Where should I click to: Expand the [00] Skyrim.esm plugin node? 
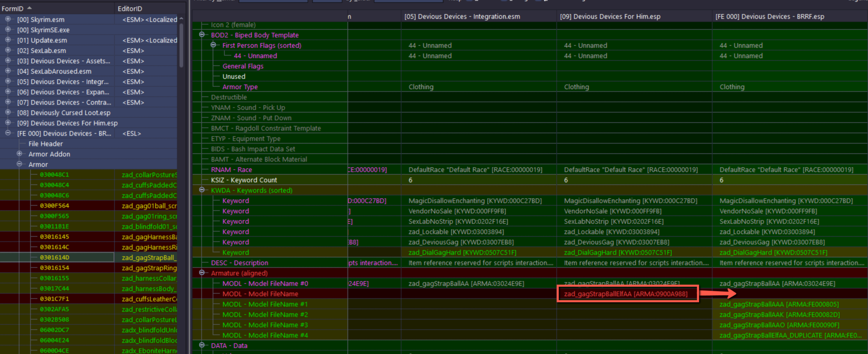tap(8, 19)
